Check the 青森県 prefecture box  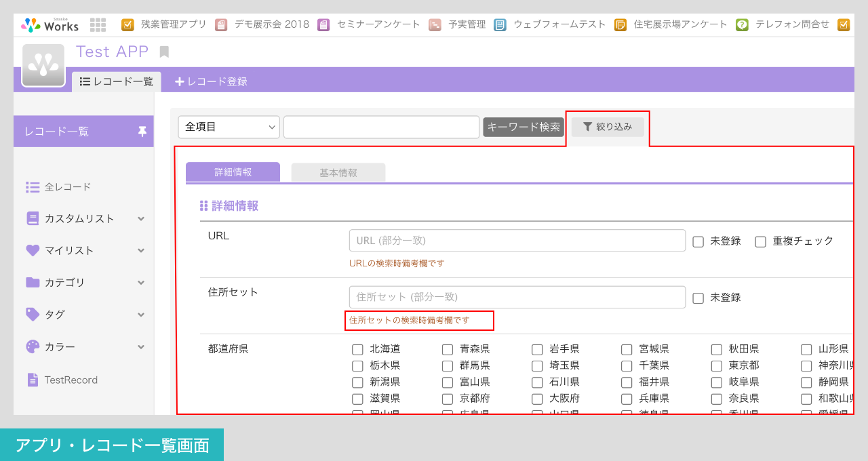pos(448,350)
